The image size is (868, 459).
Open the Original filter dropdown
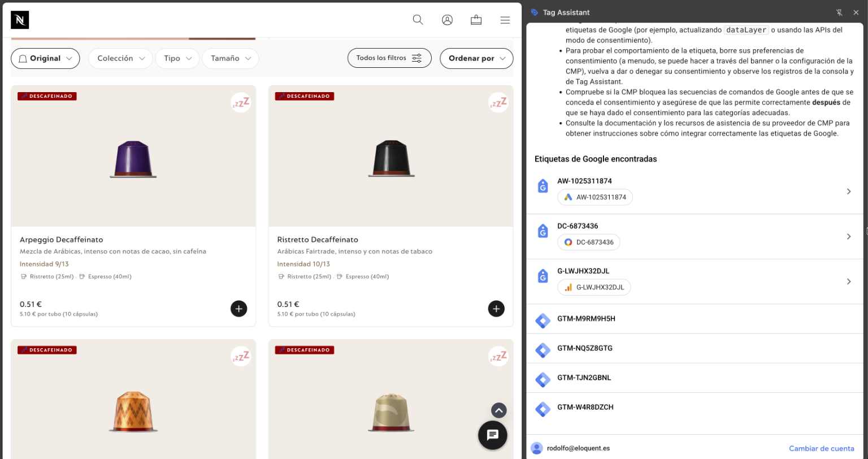tap(45, 58)
